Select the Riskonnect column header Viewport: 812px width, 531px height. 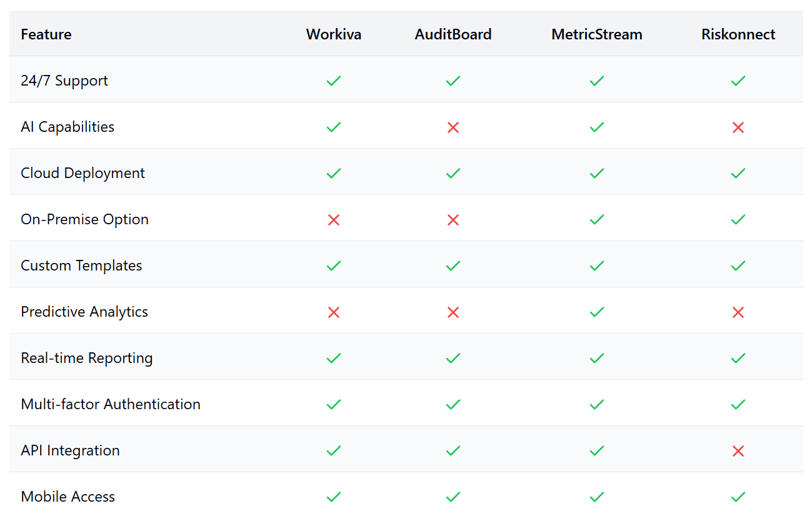(x=738, y=34)
